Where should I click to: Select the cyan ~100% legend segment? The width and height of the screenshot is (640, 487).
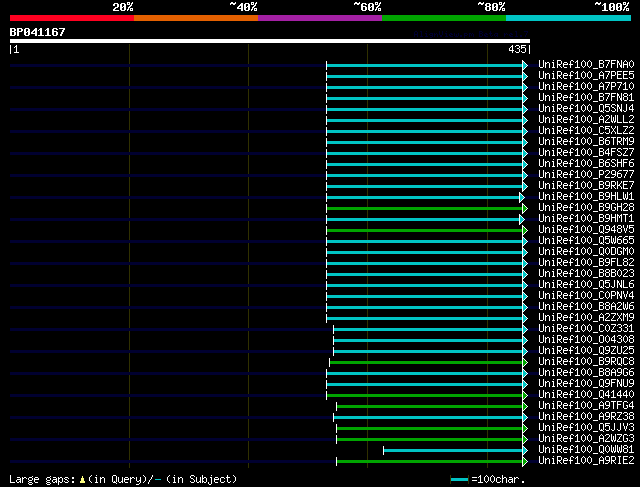tap(568, 18)
